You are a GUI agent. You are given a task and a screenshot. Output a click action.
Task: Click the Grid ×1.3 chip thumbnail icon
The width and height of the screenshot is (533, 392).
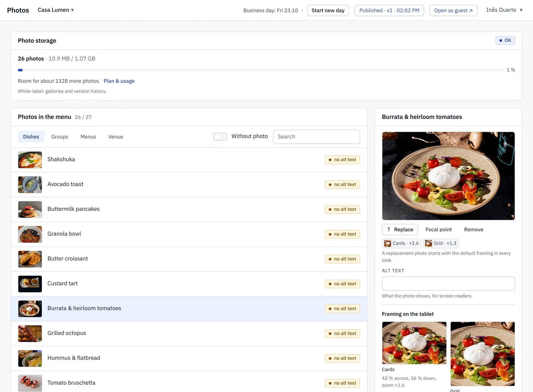[428, 243]
